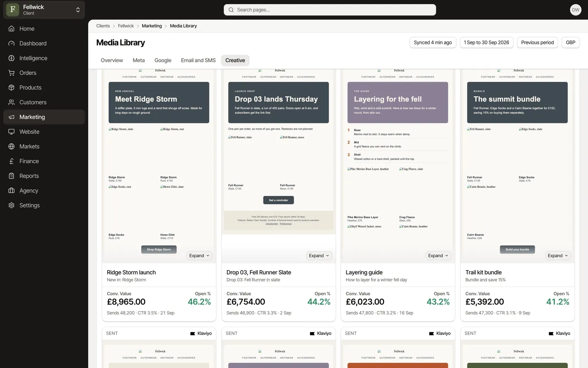Click the £6,754.00 conversion value
Image resolution: width=588 pixels, height=368 pixels.
coord(246,302)
